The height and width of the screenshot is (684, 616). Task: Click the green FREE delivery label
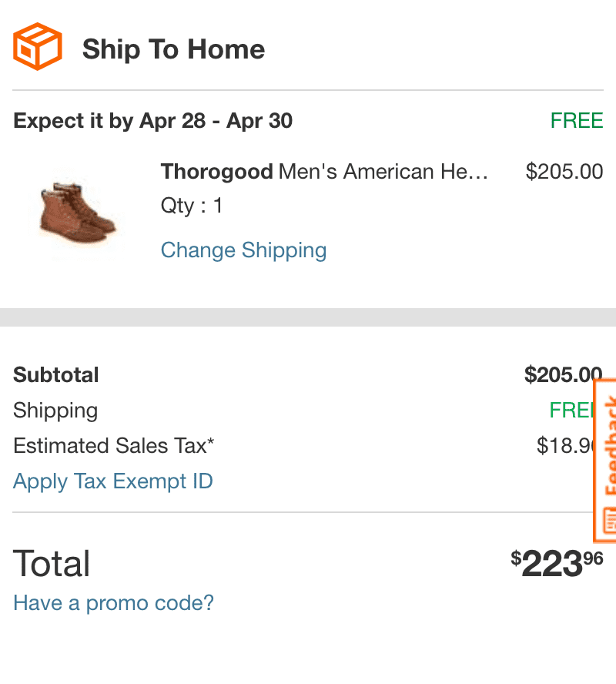[x=577, y=120]
